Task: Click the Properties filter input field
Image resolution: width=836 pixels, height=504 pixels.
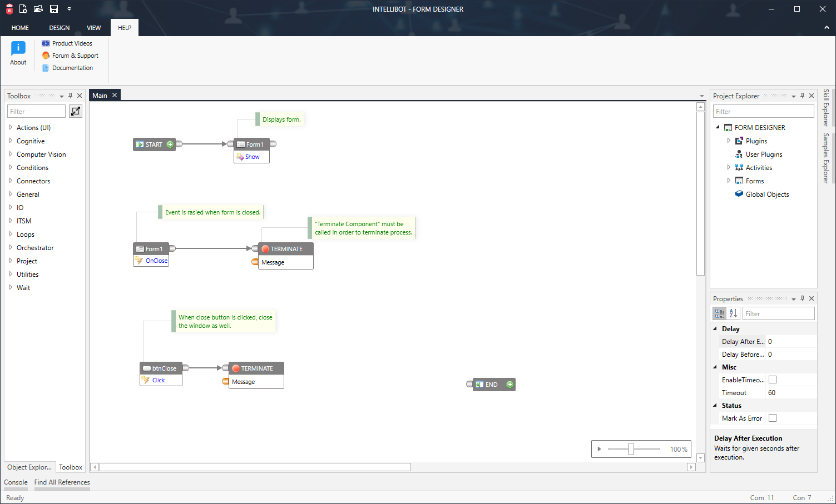Action: pos(778,313)
